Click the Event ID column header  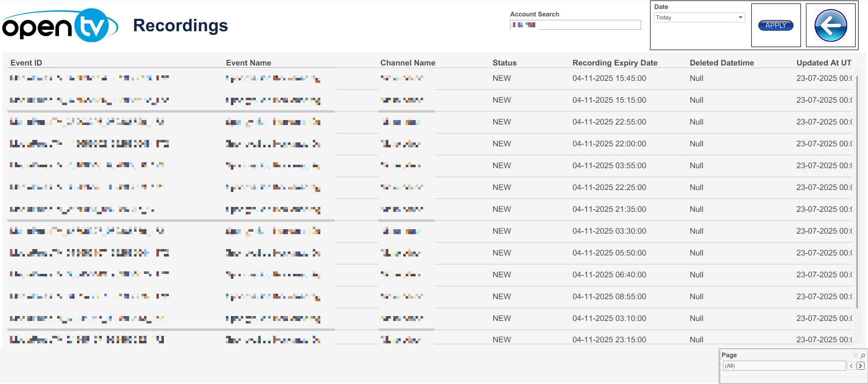coord(26,63)
